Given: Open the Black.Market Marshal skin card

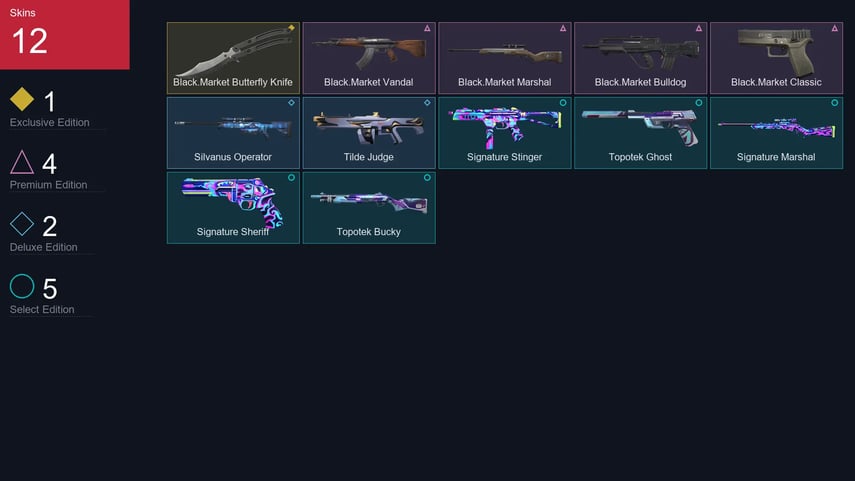Looking at the screenshot, I should 504,58.
